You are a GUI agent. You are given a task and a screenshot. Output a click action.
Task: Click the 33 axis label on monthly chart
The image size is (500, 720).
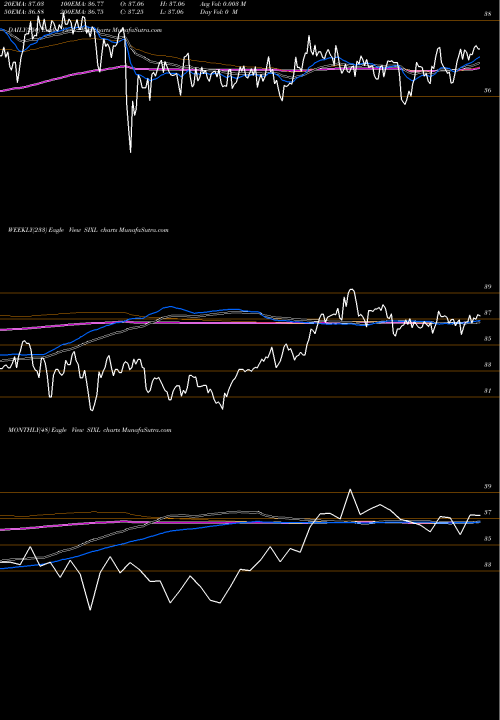[x=487, y=565]
